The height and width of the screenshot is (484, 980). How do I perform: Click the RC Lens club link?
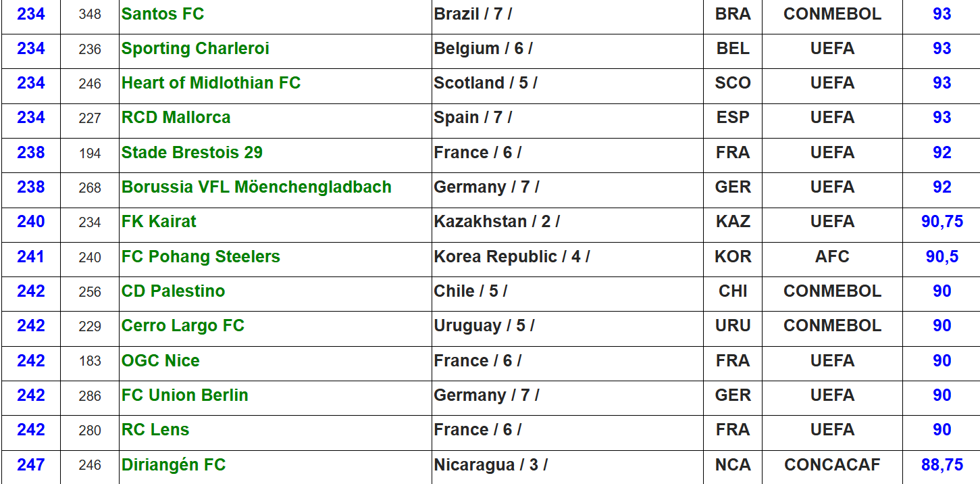155,430
